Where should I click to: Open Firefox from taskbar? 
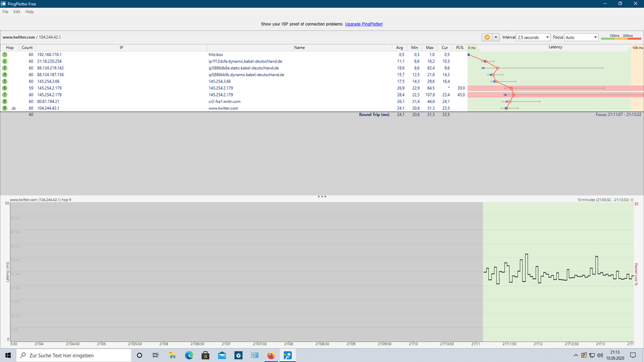point(271,356)
